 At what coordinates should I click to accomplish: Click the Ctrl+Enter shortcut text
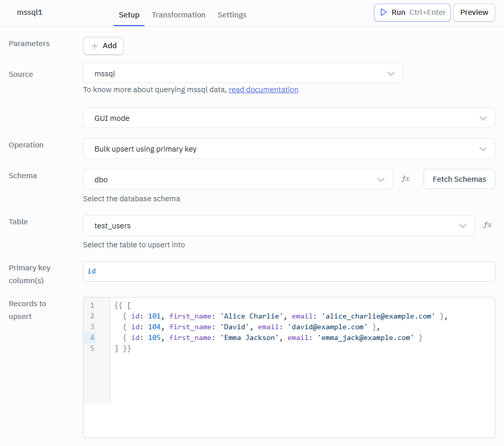[427, 12]
